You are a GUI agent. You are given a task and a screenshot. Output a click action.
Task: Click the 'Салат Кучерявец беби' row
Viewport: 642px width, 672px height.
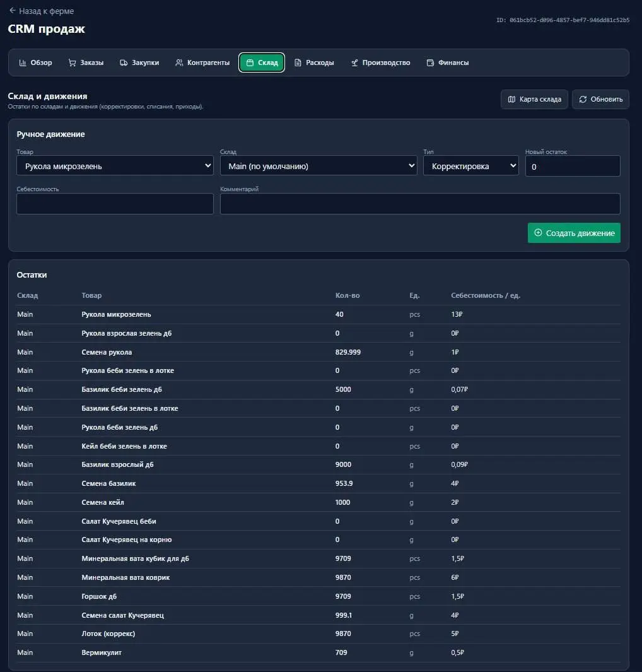(x=318, y=521)
